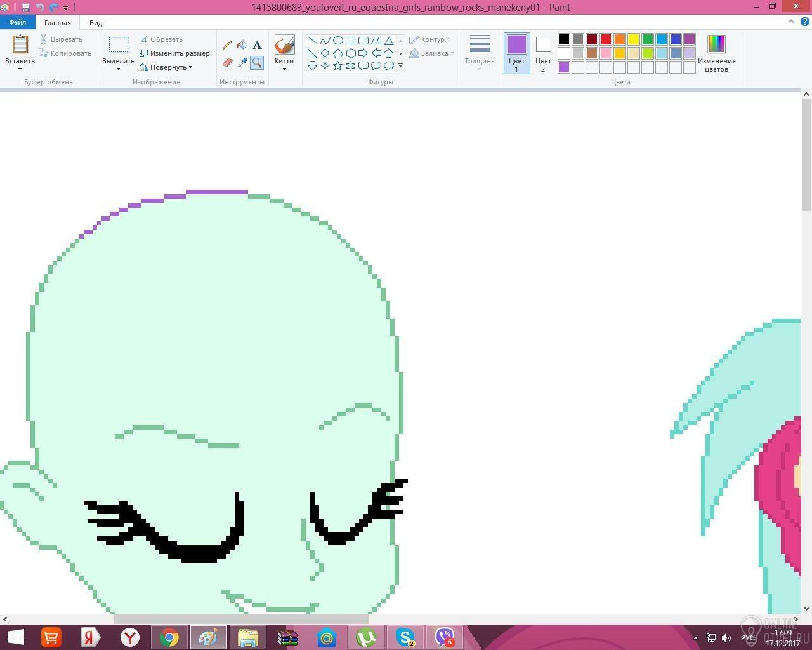Pick the yellow color swatch
This screenshot has width=812, height=650.
point(634,39)
